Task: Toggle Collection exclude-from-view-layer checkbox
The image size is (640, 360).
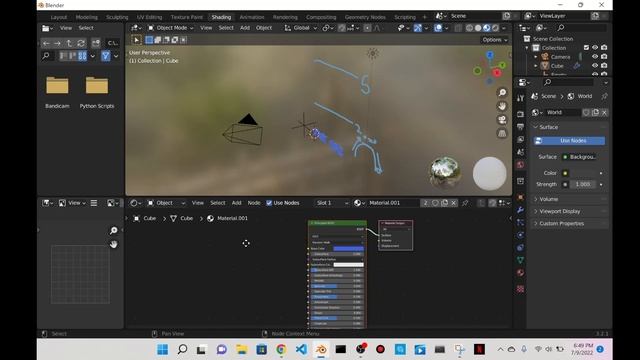Action: point(587,48)
